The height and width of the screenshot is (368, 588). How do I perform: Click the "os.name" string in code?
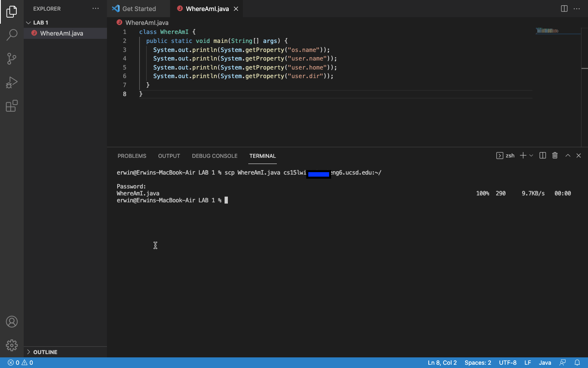tap(303, 50)
